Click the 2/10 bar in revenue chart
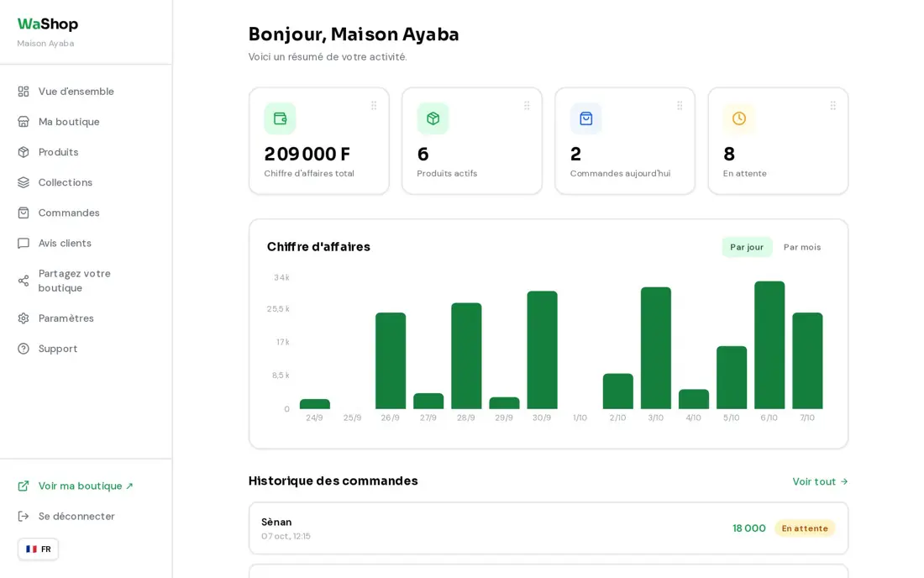Viewport: 924px width, 578px height. coord(618,391)
